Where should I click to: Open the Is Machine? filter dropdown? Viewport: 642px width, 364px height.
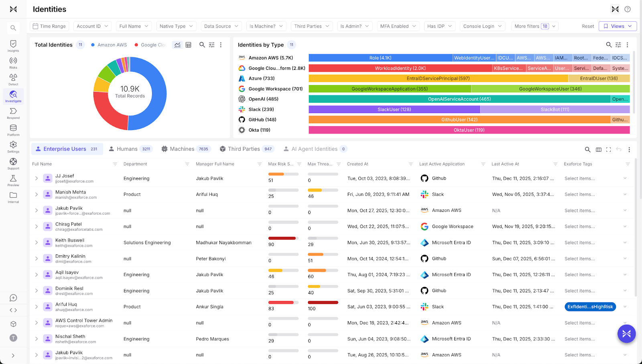(266, 26)
